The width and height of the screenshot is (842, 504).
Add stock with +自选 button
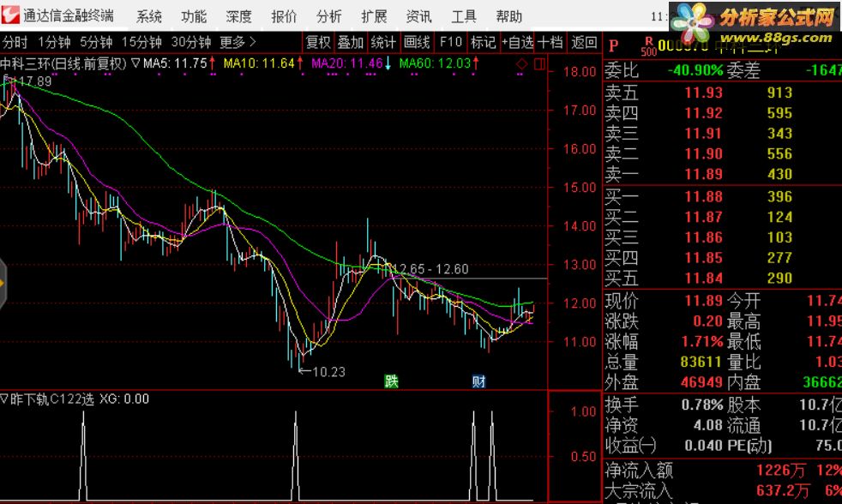click(x=518, y=42)
